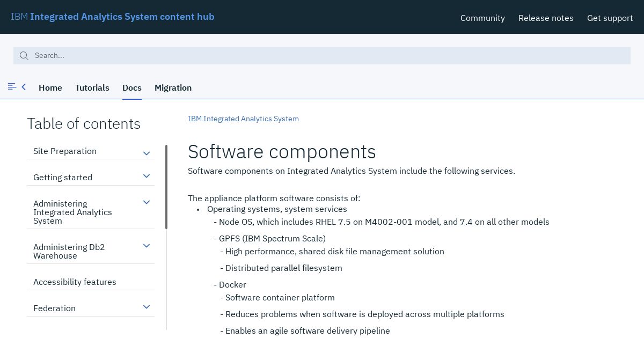Viewport: 644px width, 338px height.
Task: Open Accessibility features in contents
Action: point(75,282)
